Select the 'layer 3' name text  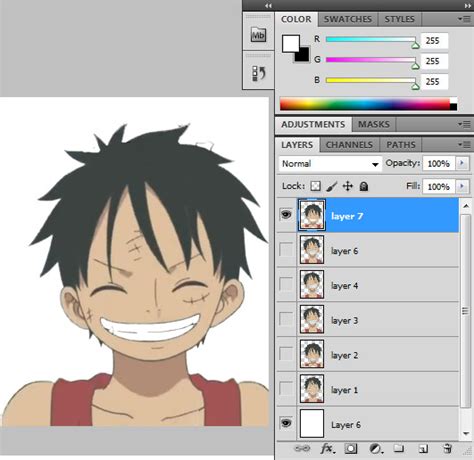pyautogui.click(x=344, y=320)
